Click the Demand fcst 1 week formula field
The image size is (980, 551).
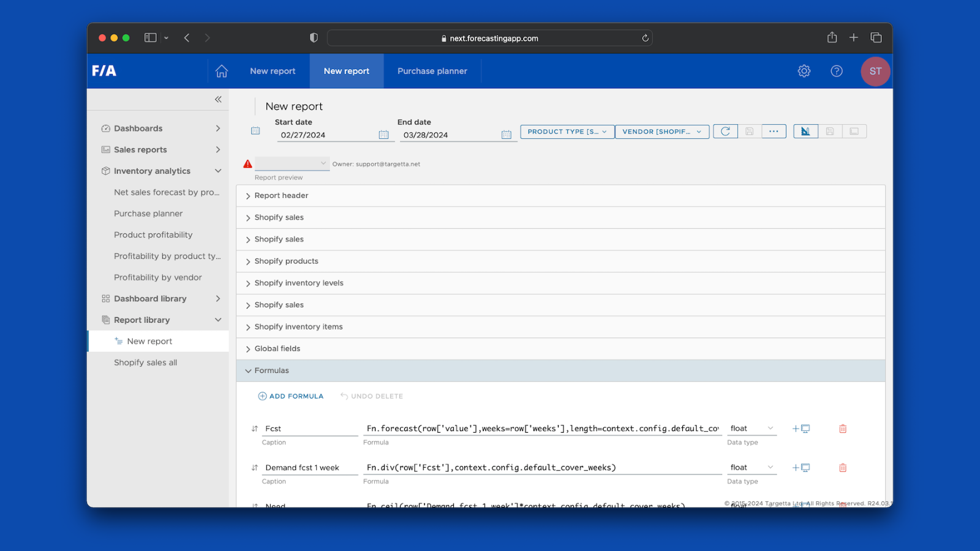pos(542,468)
